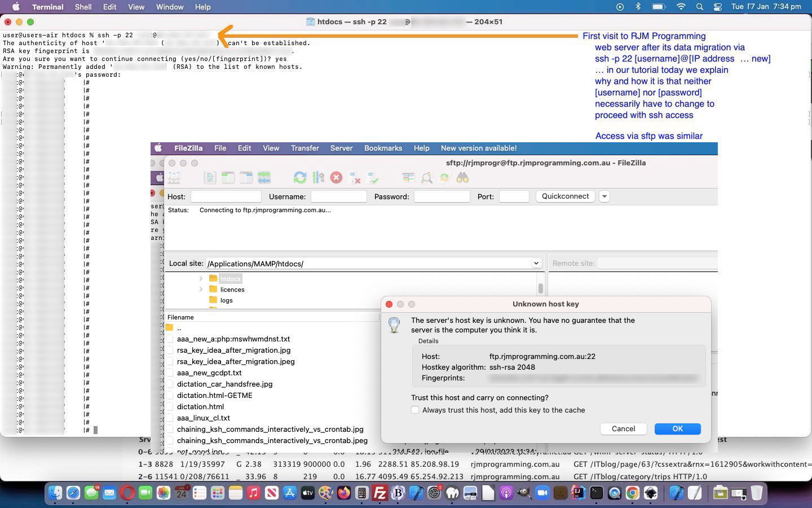Click the Port input field
This screenshot has height=508, width=812.
click(514, 196)
